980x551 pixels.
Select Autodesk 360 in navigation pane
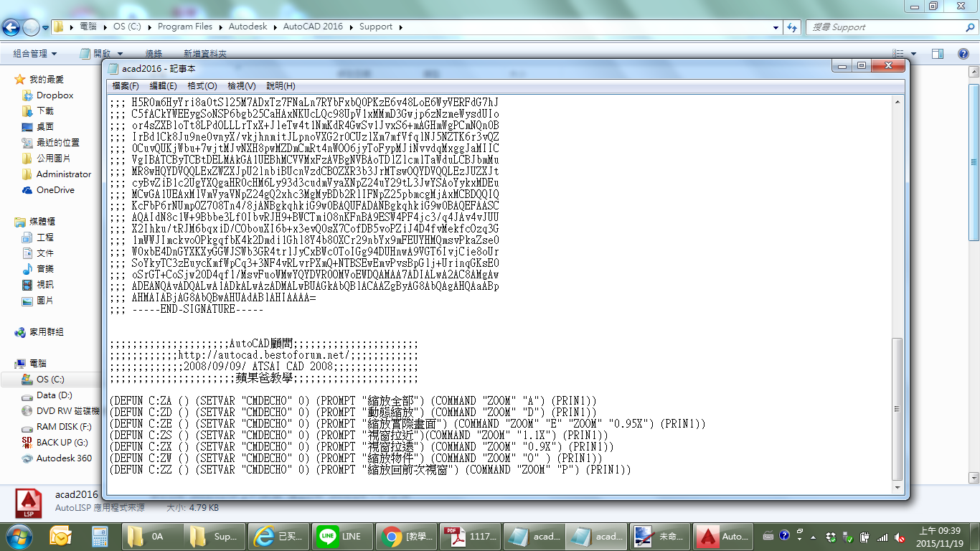(64, 458)
